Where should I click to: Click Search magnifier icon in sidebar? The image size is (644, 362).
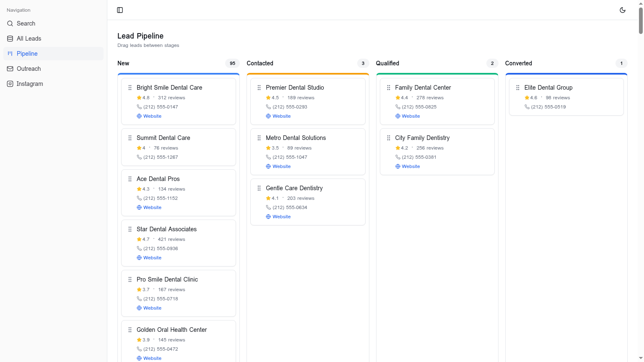pyautogui.click(x=10, y=23)
